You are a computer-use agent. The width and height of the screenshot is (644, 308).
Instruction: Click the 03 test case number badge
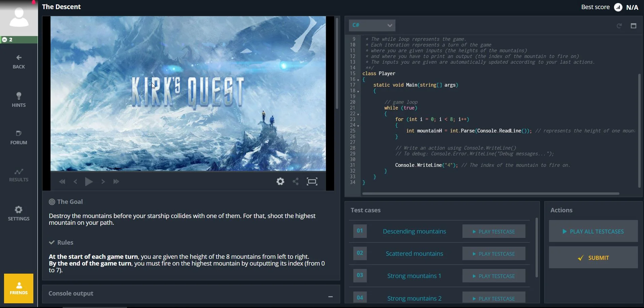click(x=360, y=276)
